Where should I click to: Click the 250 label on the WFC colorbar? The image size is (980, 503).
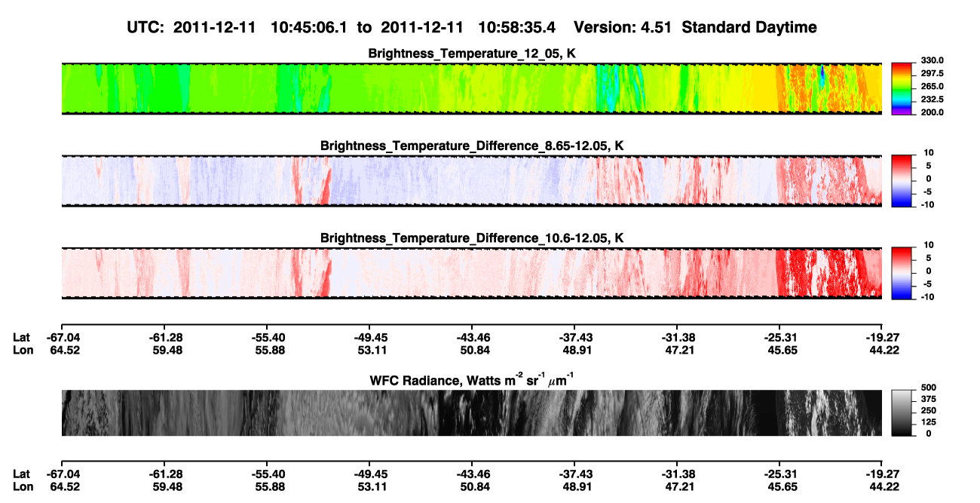929,410
